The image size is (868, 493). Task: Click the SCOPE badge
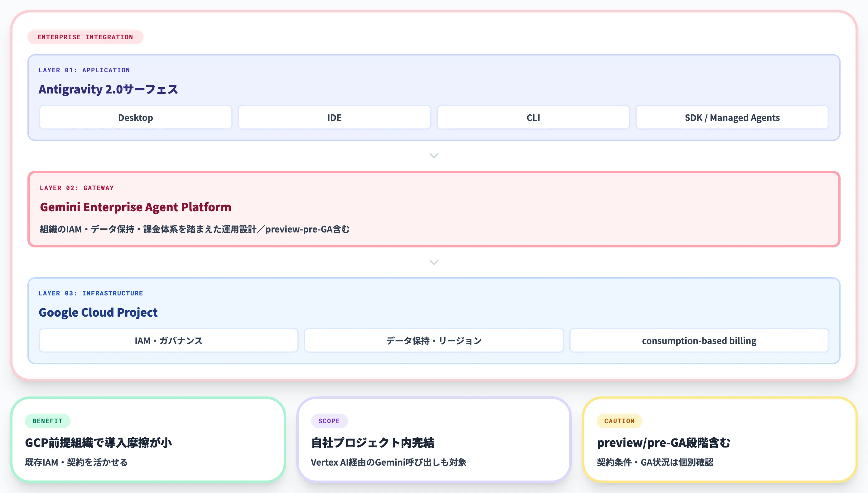tap(329, 421)
